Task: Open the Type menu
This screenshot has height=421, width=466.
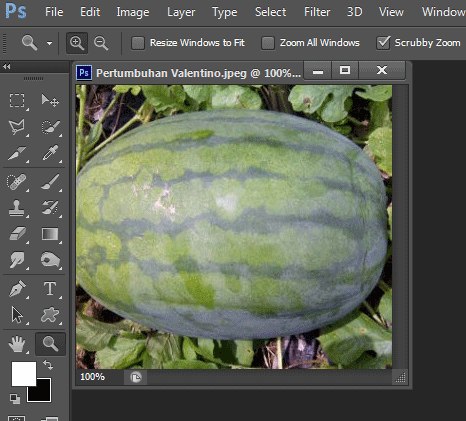Action: click(225, 12)
